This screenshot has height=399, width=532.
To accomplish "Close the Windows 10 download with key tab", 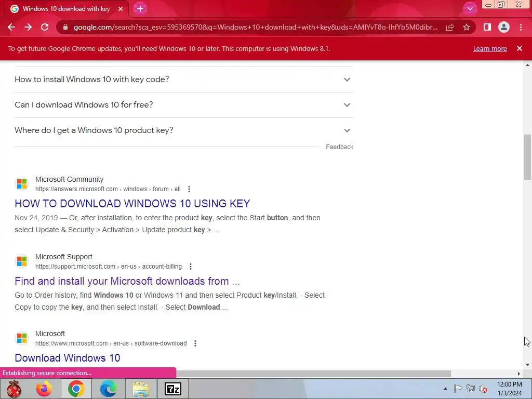I will click(x=121, y=9).
